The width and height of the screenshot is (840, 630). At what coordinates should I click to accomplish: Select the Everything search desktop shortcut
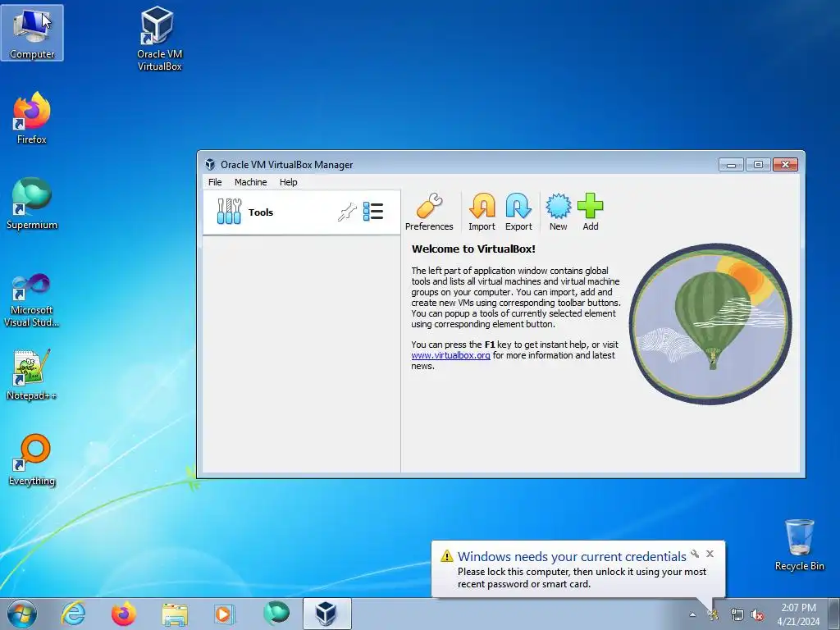pos(32,459)
